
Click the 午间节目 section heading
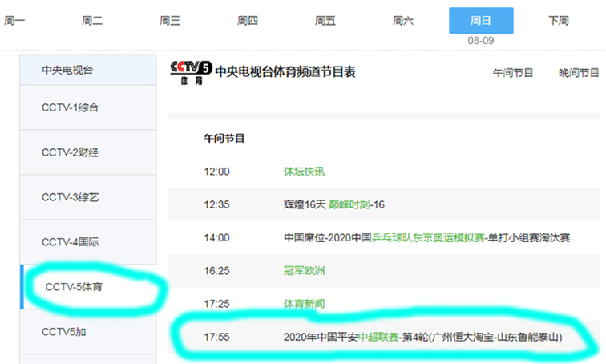click(x=224, y=138)
